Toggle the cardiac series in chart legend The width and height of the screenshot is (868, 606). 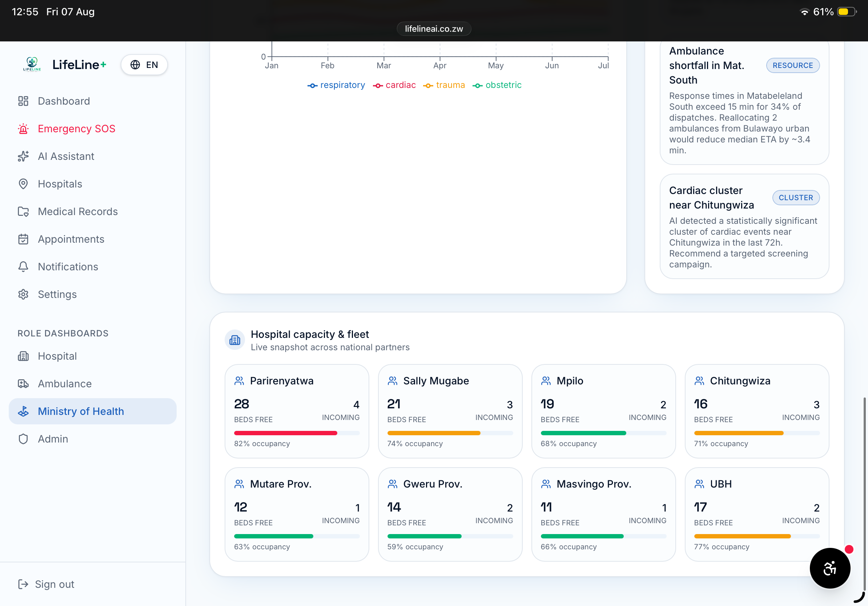click(x=394, y=85)
